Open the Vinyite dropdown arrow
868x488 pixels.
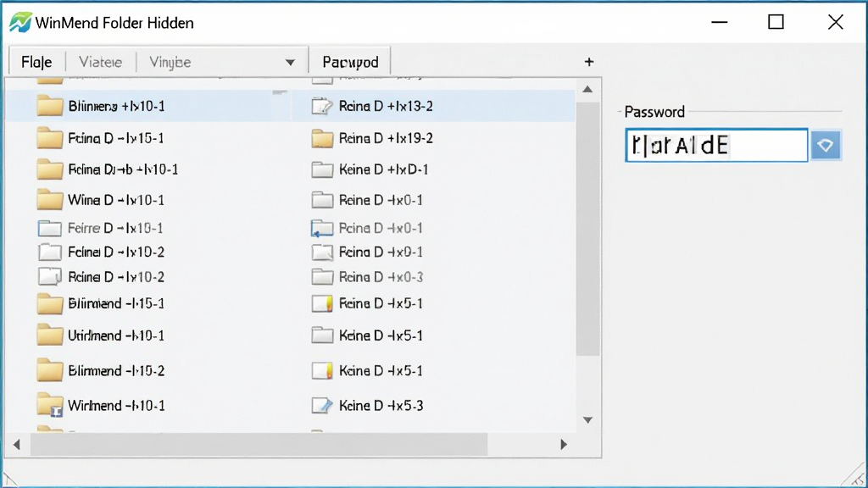coord(290,63)
